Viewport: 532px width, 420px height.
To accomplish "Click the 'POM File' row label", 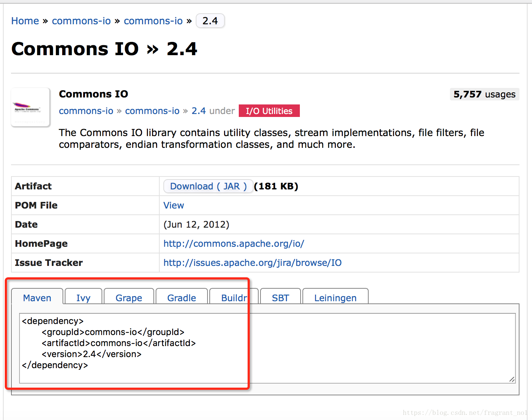I will tap(36, 205).
